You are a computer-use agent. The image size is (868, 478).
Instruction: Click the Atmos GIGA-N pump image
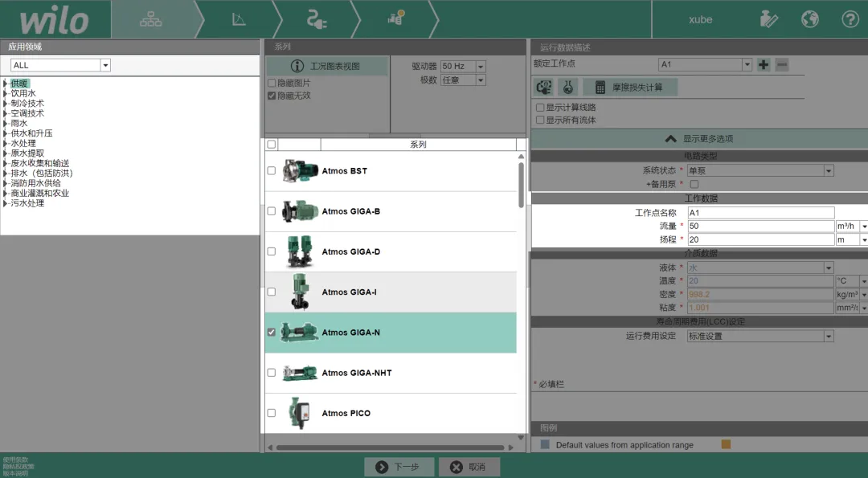pyautogui.click(x=300, y=333)
